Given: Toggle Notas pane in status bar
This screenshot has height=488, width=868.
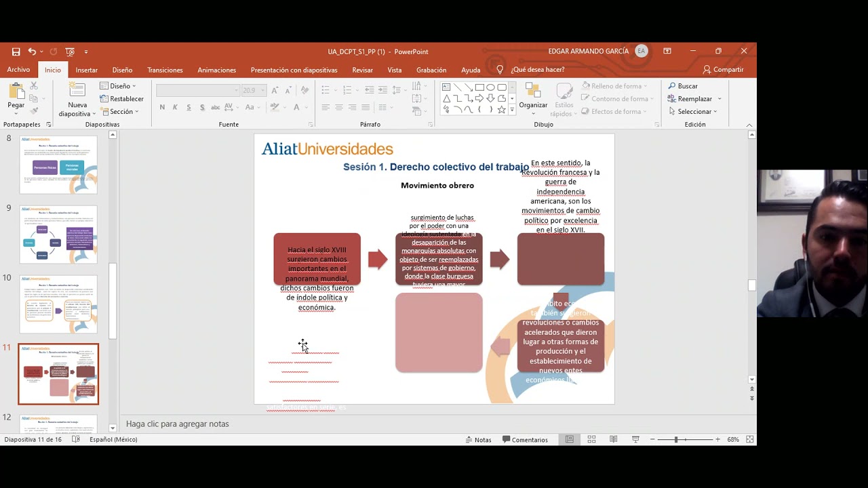Looking at the screenshot, I should click(x=478, y=440).
